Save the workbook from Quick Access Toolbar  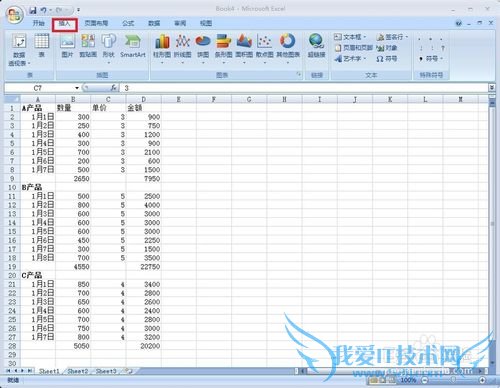click(x=32, y=10)
